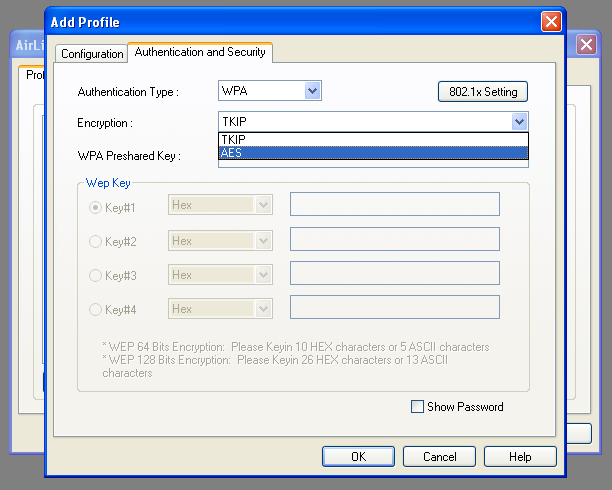Screen dimensions: 612x490
Task: Open the Key#1 Hex format dropdown
Action: [x=220, y=205]
